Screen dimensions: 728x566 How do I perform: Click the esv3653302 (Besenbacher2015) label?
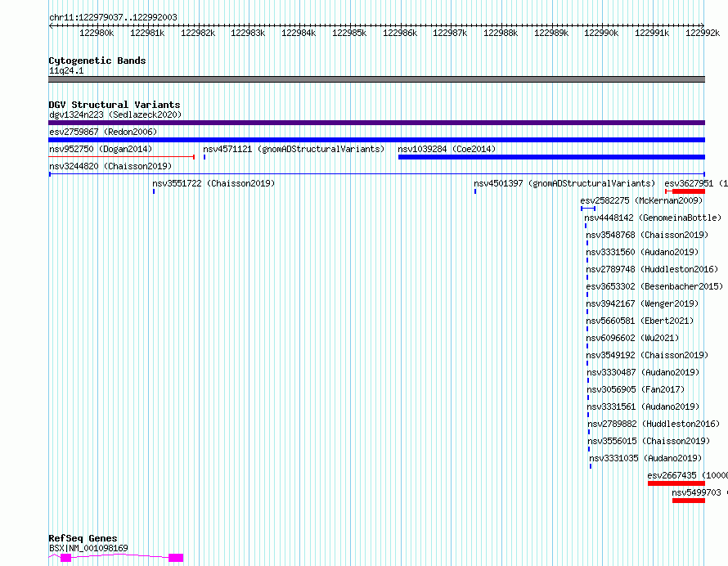pos(654,286)
